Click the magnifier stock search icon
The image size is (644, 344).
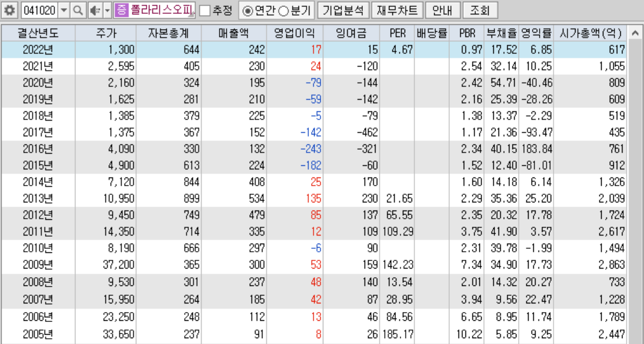pyautogui.click(x=78, y=10)
